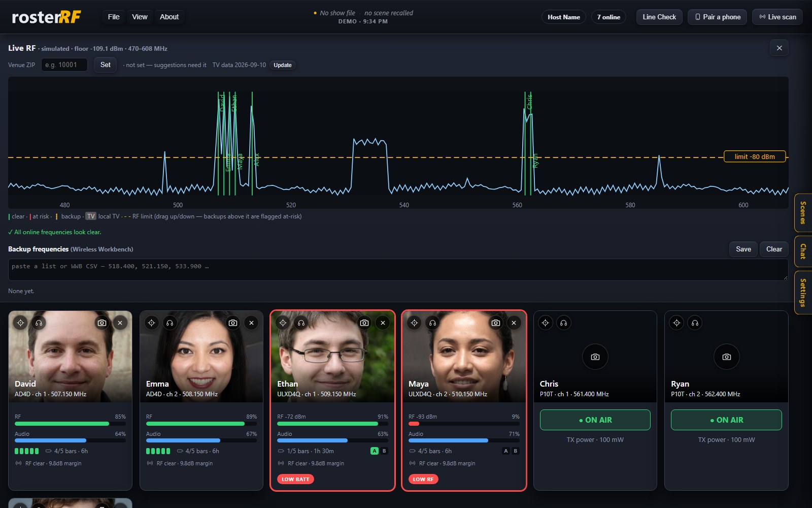
Task: Open the View menu
Action: point(140,17)
